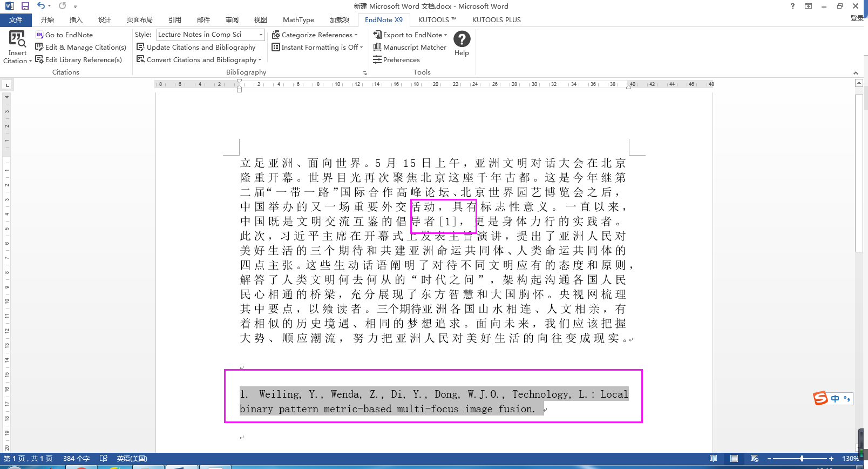The height and width of the screenshot is (469, 868).
Task: Click the Save icon in Quick Access
Action: tap(25, 6)
